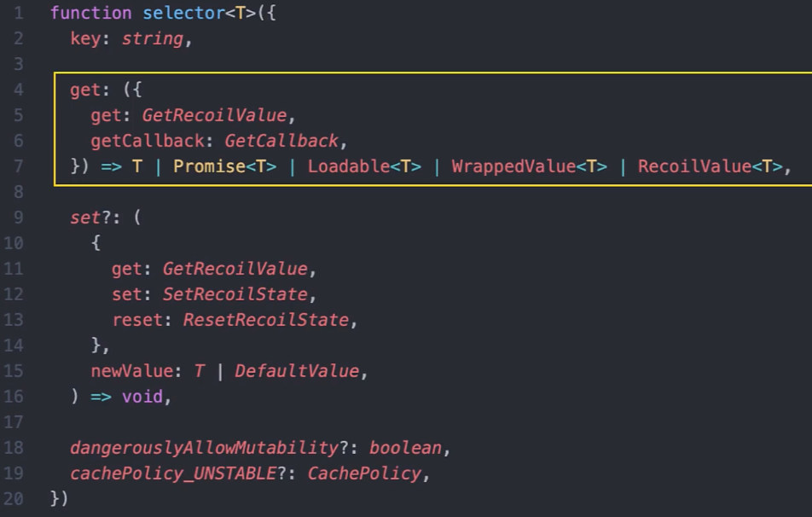Click the void return type
The image size is (812, 517).
142,397
